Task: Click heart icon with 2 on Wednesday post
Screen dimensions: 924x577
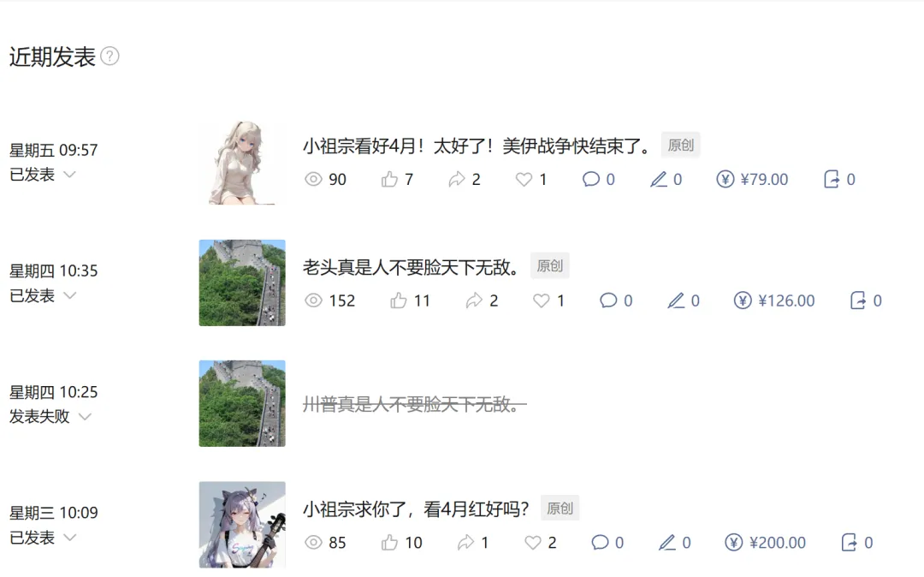Action: tap(533, 542)
